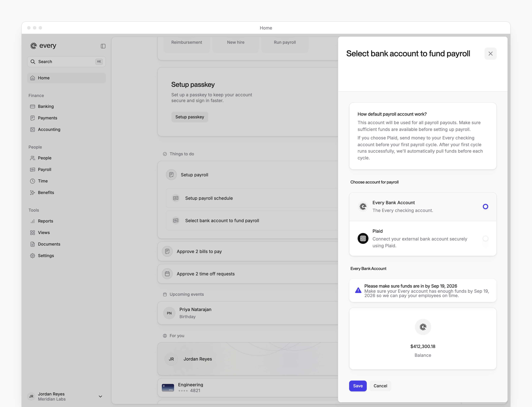Viewport: 532px width, 407px height.
Task: Click the Settings gear icon
Action: (x=32, y=256)
